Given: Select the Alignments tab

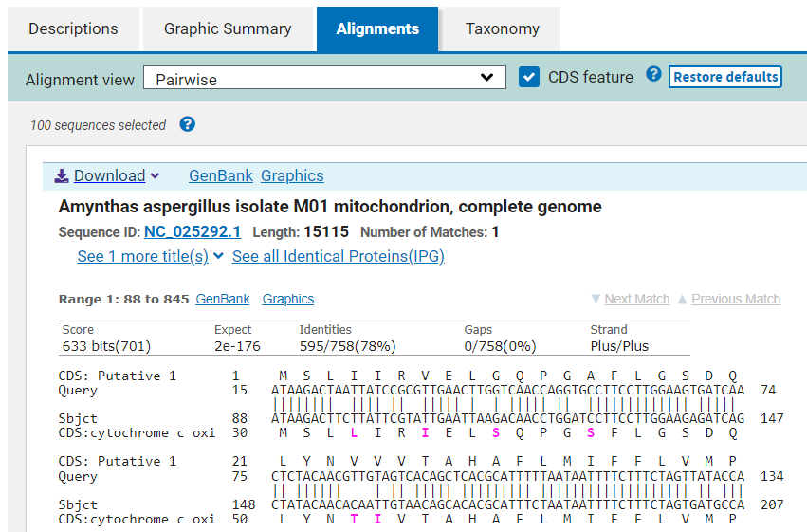Looking at the screenshot, I should point(377,28).
